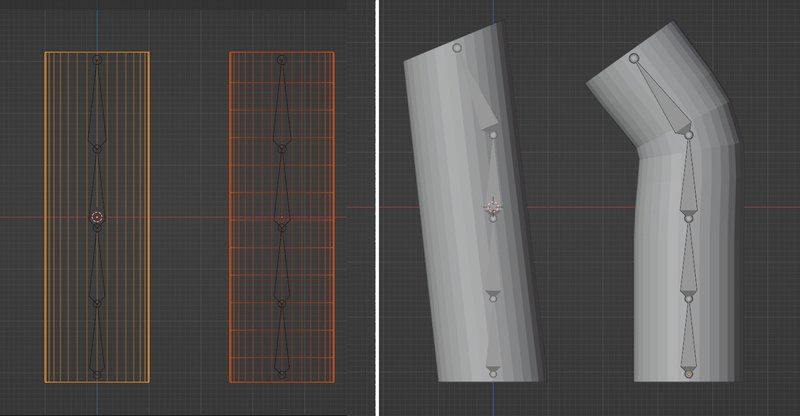The height and width of the screenshot is (416, 800).
Task: Select the orange-highlighted root joint of the bent cylinder
Action: tap(689, 374)
